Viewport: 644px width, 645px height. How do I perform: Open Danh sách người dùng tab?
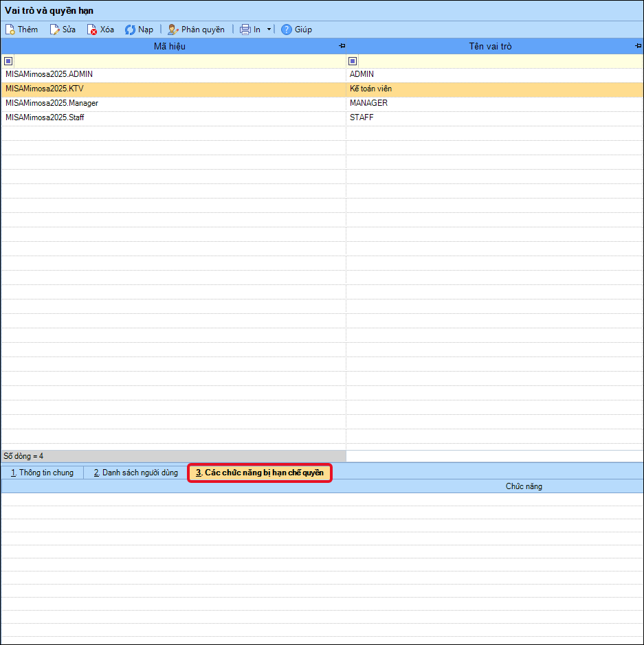coord(136,473)
